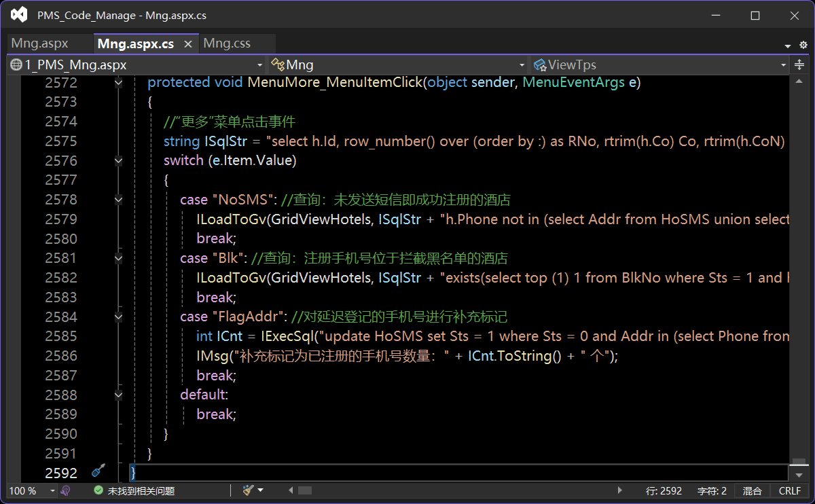This screenshot has width=815, height=504.
Task: Click the Visual Studio logo icon
Action: point(19,15)
